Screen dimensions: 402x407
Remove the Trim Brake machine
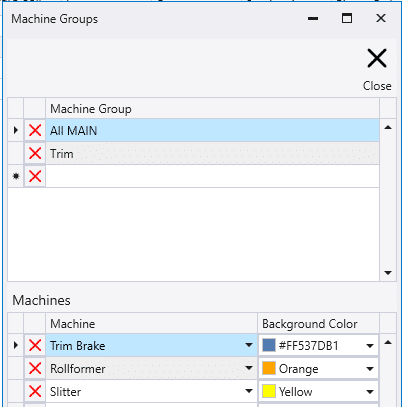[x=35, y=345]
